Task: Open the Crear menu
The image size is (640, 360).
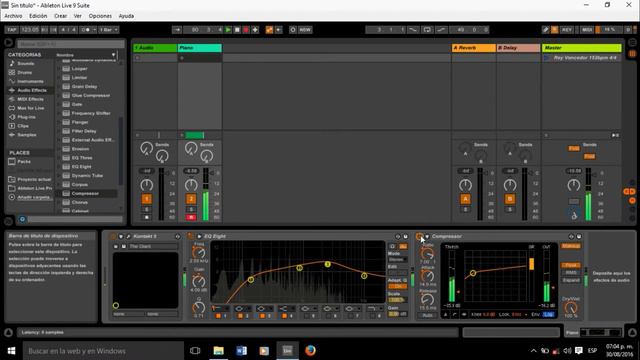Action: click(60, 16)
